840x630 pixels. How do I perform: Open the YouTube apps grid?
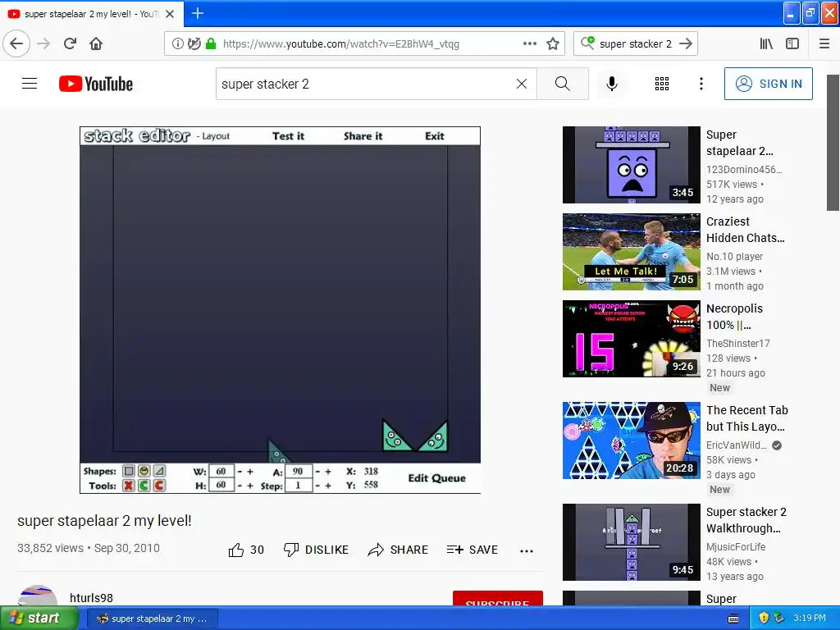tap(662, 84)
